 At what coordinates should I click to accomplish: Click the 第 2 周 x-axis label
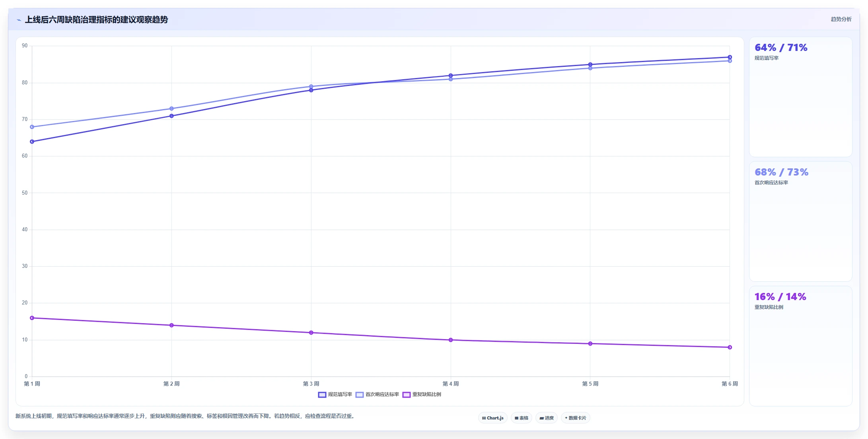[x=171, y=384]
